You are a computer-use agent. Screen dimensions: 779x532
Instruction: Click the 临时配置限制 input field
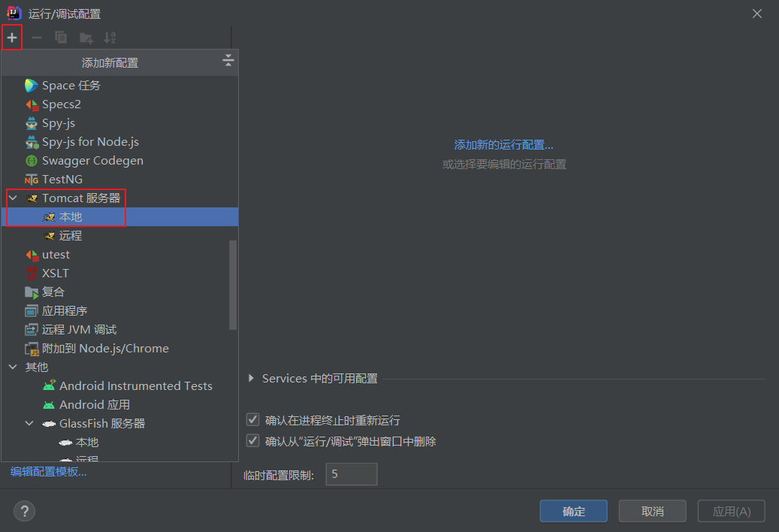coord(352,474)
